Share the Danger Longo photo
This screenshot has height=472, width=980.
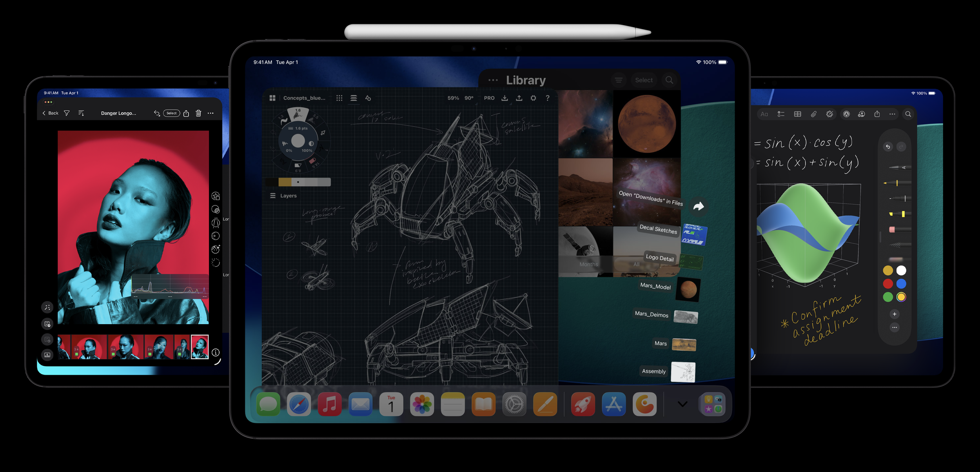pyautogui.click(x=186, y=113)
